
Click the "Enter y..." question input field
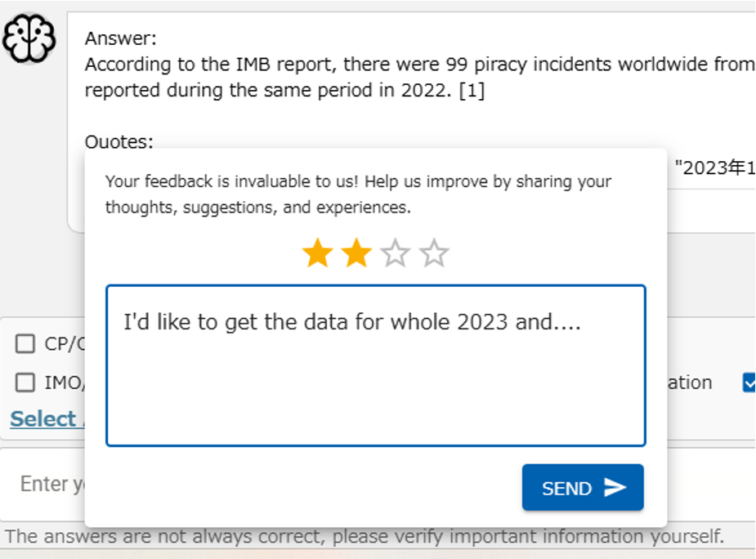point(45,484)
